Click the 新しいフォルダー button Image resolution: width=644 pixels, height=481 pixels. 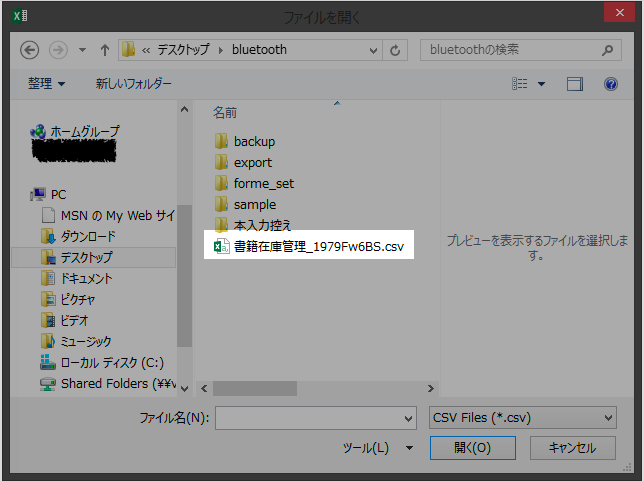tap(133, 84)
